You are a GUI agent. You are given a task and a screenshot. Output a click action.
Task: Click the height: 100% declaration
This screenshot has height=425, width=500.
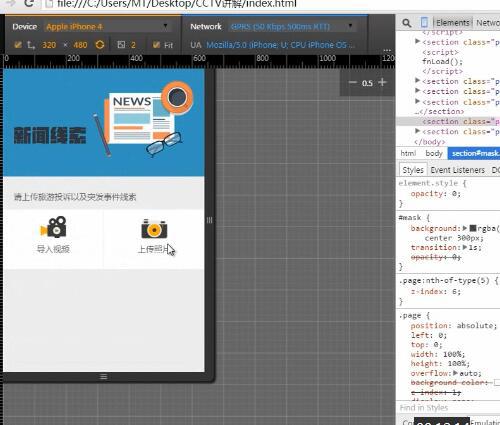click(440, 363)
